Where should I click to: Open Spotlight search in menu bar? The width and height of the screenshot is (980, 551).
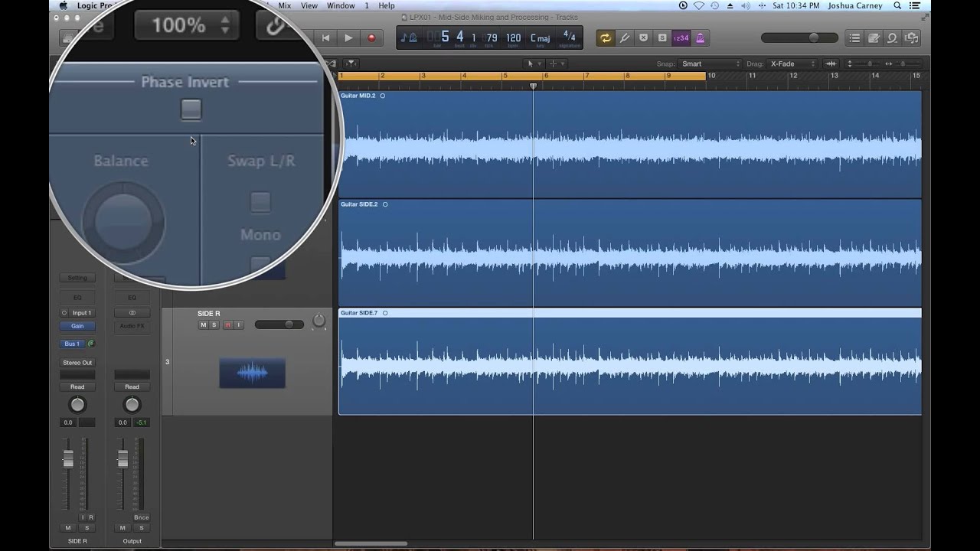[x=898, y=5]
